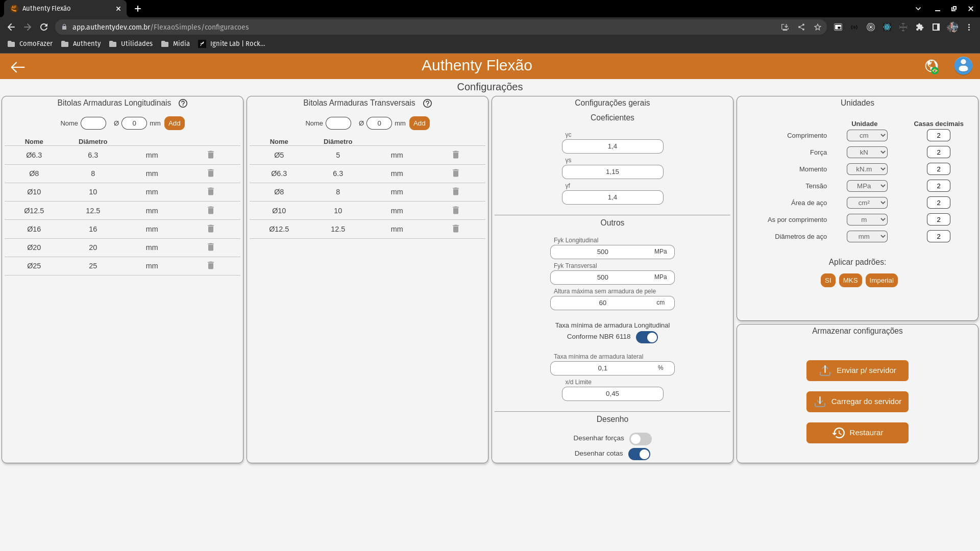Open the Comprimento unit dropdown
The width and height of the screenshot is (980, 551).
[867, 136]
